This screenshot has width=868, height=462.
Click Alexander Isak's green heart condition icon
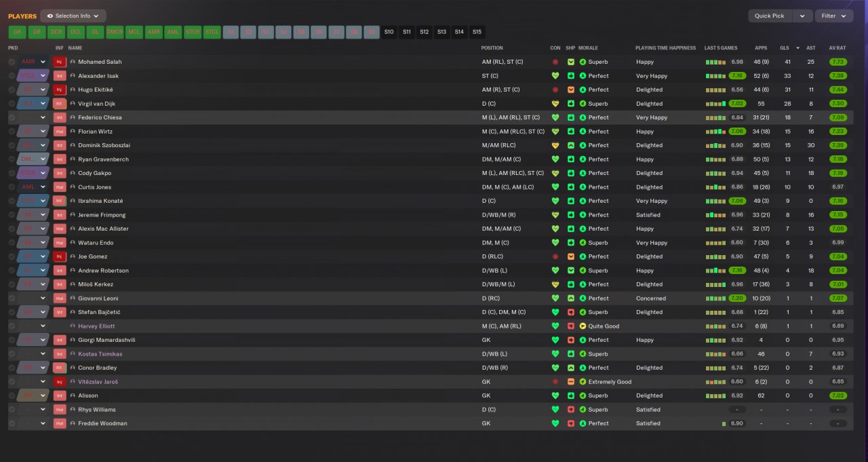(555, 76)
